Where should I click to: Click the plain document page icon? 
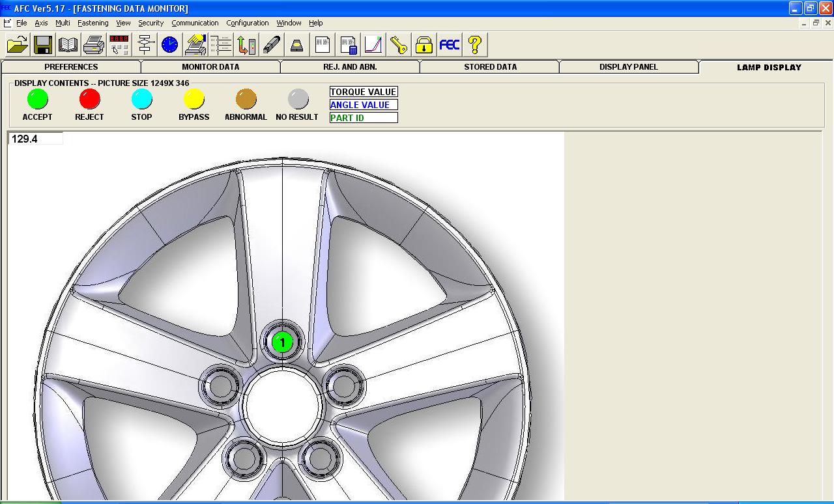tap(323, 45)
